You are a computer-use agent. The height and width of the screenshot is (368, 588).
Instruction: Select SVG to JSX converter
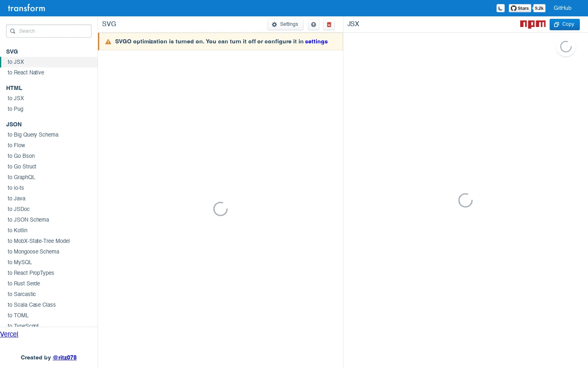(x=49, y=62)
